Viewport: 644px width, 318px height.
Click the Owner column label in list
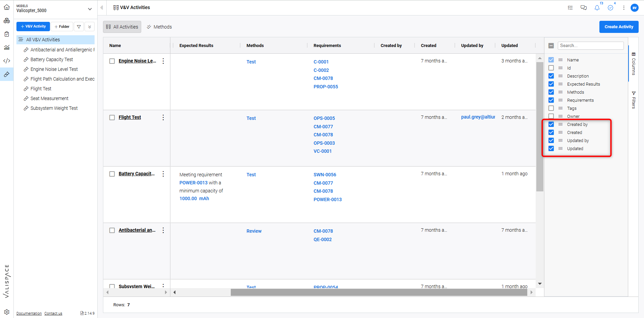[x=573, y=117]
